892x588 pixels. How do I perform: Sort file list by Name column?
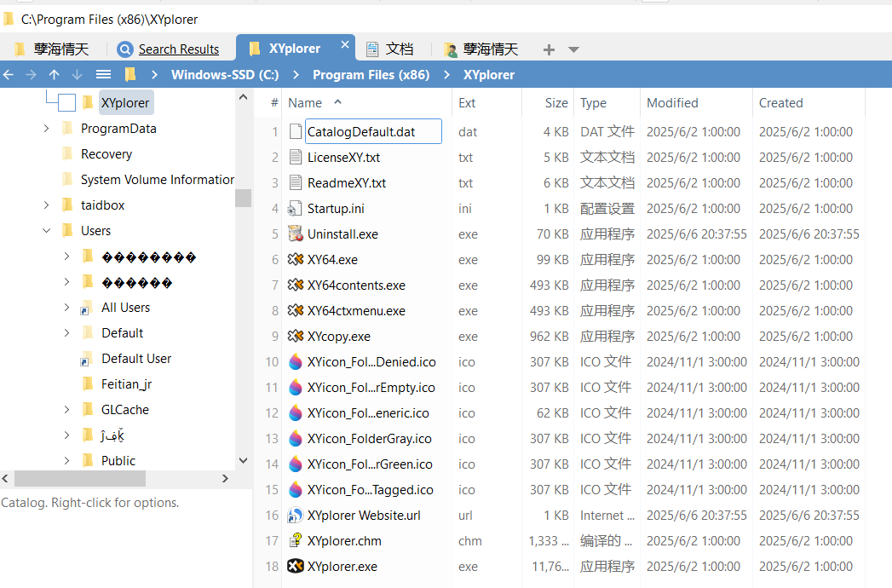point(305,103)
